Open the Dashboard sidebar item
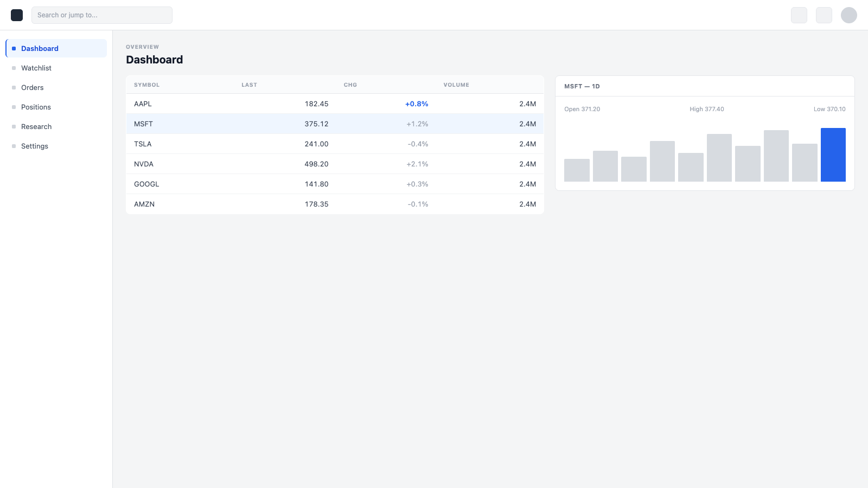The image size is (868, 488). click(x=56, y=48)
